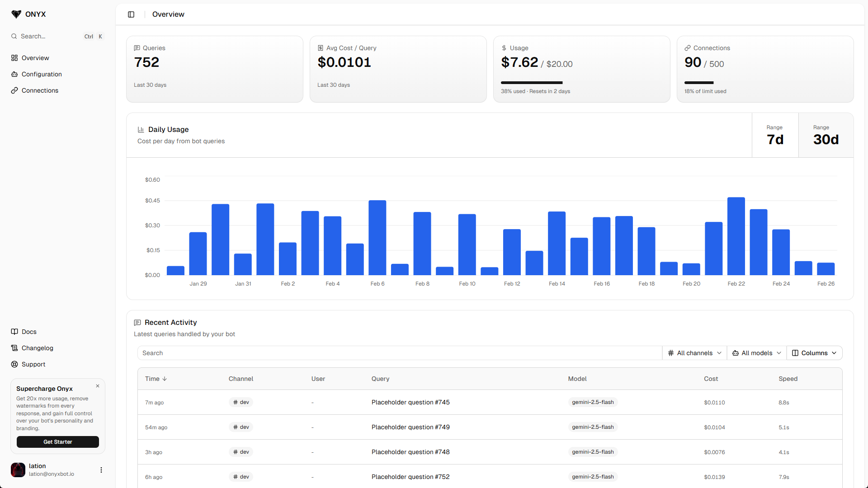This screenshot has width=868, height=488.
Task: Open the All channels filter dropdown
Action: tap(694, 353)
